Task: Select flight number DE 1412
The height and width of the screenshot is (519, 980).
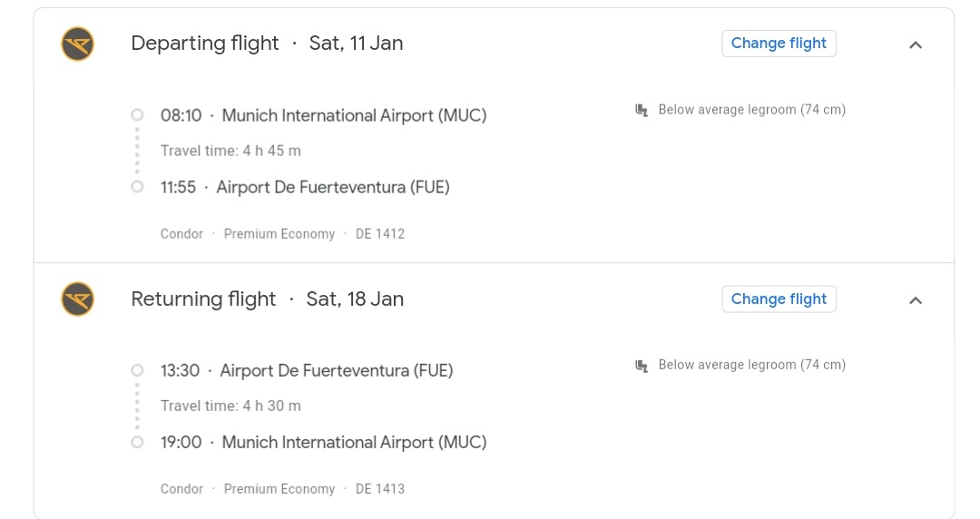Action: [x=380, y=233]
